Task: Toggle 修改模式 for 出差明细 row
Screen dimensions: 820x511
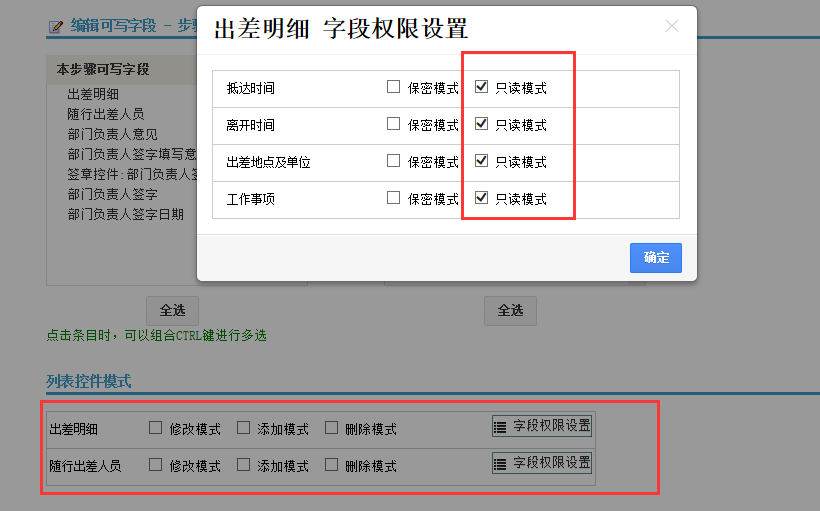Action: click(155, 428)
